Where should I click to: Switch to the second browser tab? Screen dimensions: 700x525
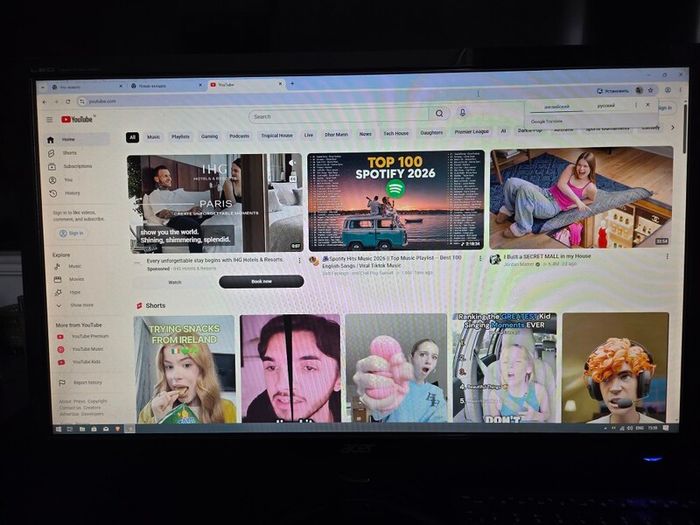pos(165,85)
